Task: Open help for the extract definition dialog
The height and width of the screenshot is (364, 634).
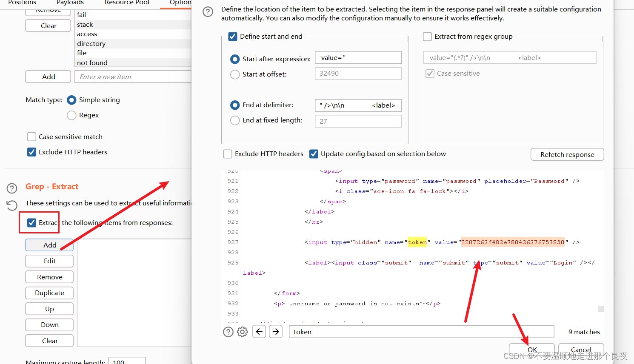Action: 208,11
